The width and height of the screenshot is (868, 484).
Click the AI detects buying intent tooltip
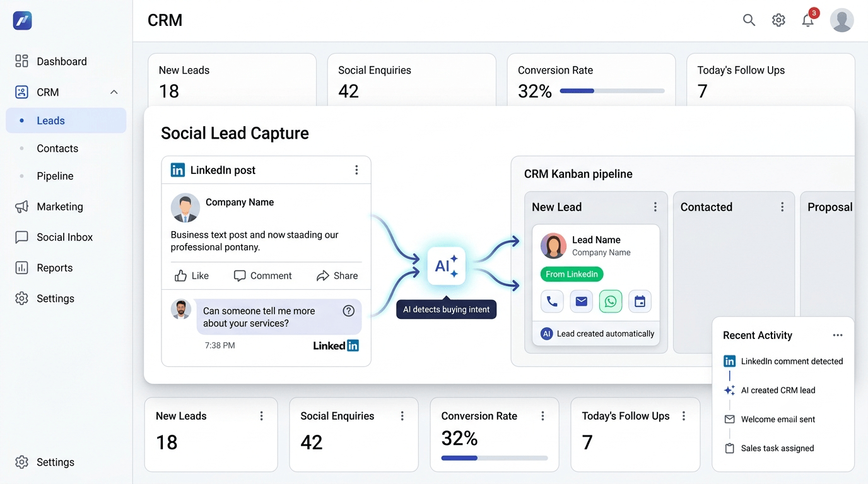pyautogui.click(x=446, y=309)
